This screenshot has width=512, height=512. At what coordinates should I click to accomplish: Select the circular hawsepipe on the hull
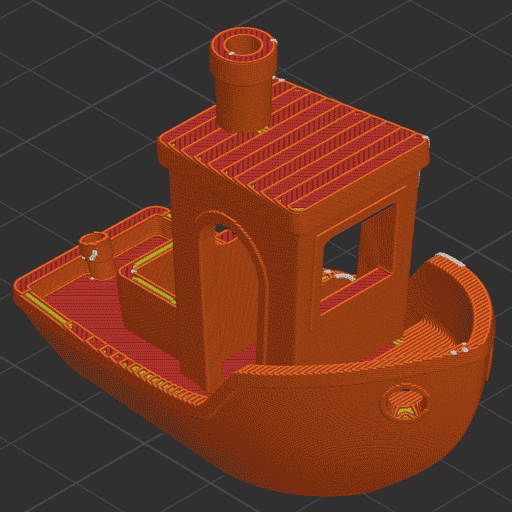point(404,402)
